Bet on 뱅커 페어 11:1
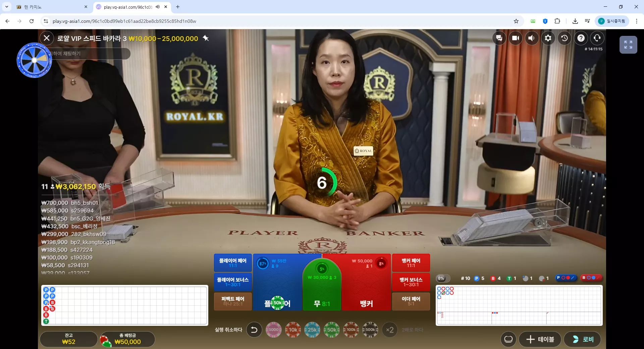The height and width of the screenshot is (349, 644). pos(411,263)
